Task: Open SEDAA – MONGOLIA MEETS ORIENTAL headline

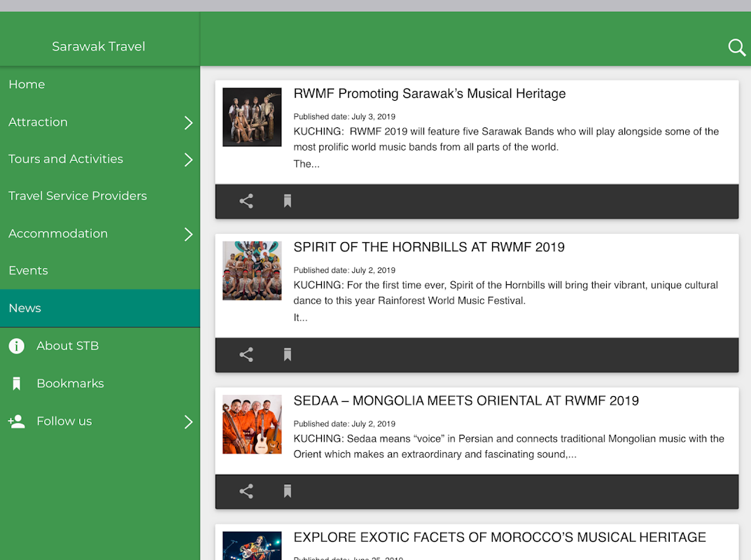Action: pyautogui.click(x=466, y=401)
